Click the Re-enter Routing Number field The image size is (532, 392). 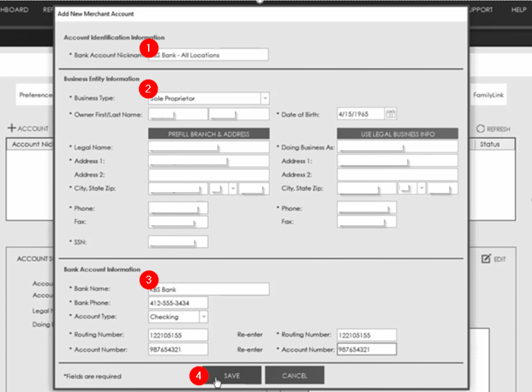367,335
